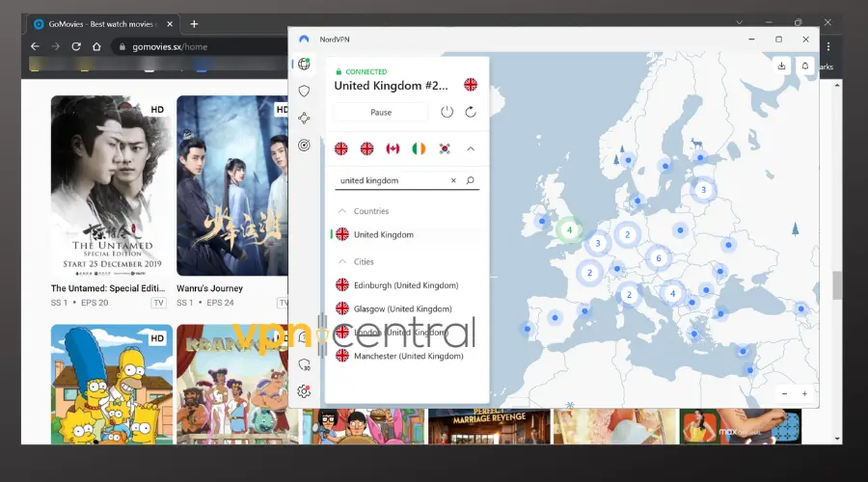Click the "SS 1 • EPS 24" text
The width and height of the screenshot is (868, 482).
point(205,303)
